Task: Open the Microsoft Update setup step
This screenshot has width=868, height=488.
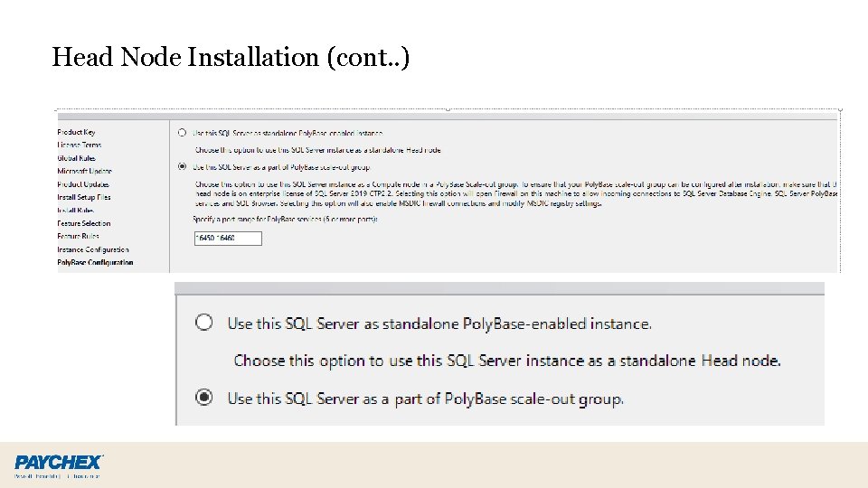Action: click(x=85, y=171)
